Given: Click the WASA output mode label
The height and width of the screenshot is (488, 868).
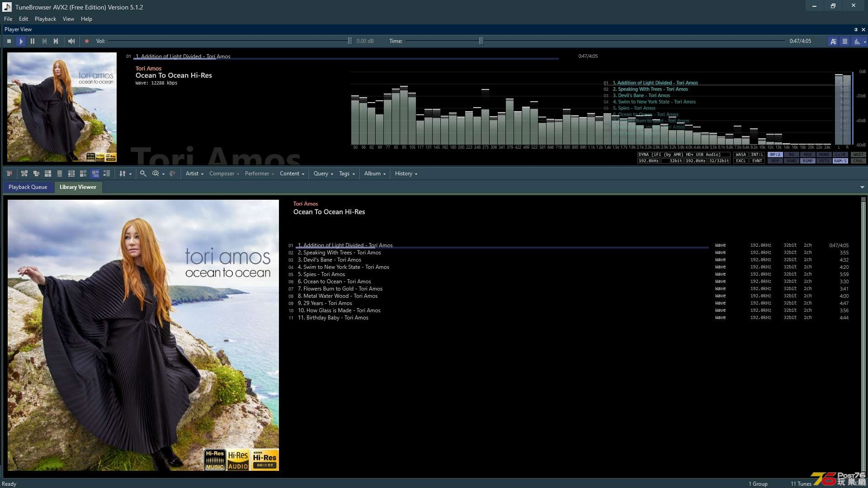Looking at the screenshot, I should click(741, 155).
